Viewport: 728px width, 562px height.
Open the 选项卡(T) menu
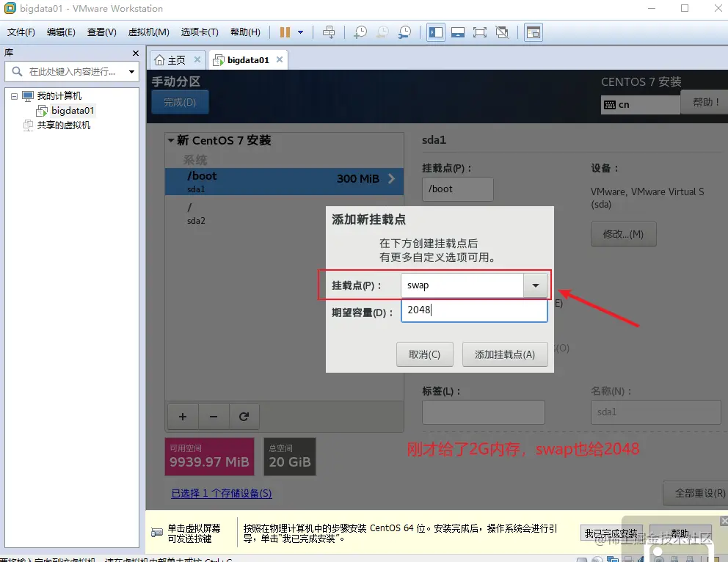[200, 32]
